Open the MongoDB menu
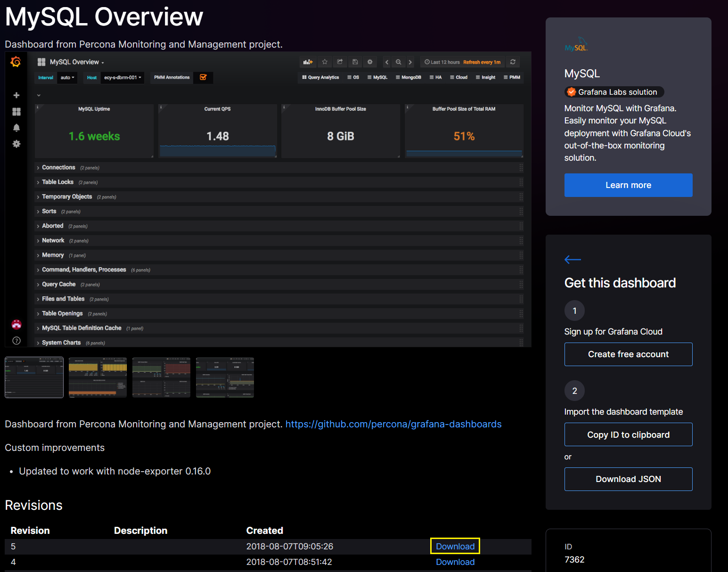This screenshot has height=572, width=728. pyautogui.click(x=409, y=77)
